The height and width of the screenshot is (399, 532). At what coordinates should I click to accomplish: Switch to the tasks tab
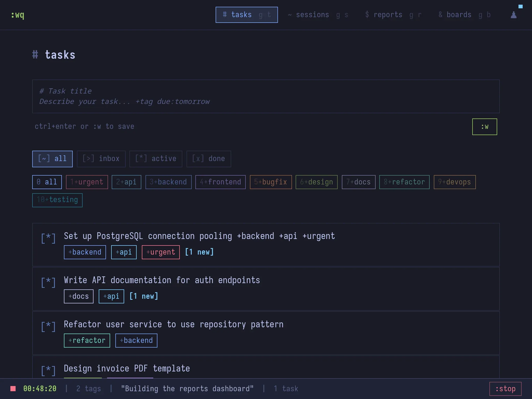coord(247,15)
